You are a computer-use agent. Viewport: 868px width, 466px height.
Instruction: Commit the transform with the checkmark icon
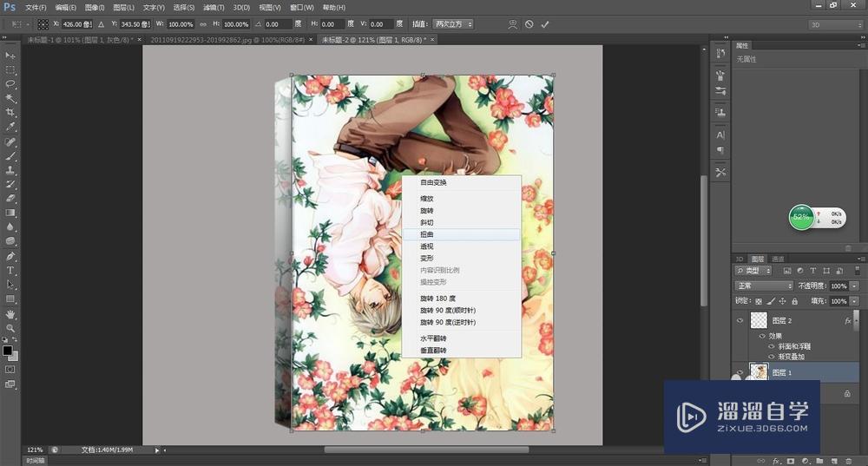[x=545, y=24]
